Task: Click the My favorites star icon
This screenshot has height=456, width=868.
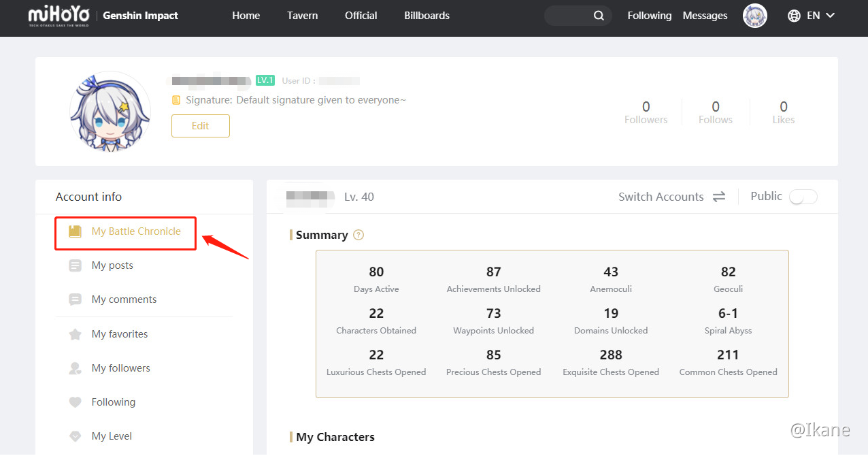Action: [76, 334]
